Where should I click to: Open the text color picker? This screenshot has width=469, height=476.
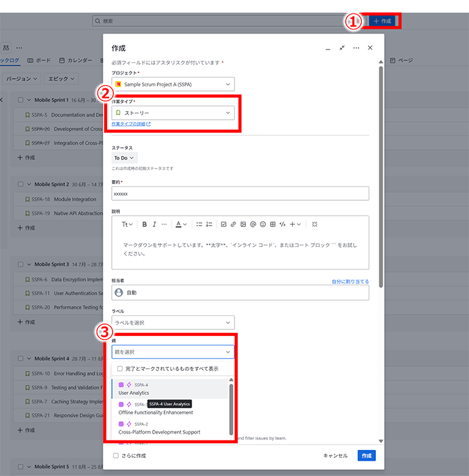[x=181, y=224]
